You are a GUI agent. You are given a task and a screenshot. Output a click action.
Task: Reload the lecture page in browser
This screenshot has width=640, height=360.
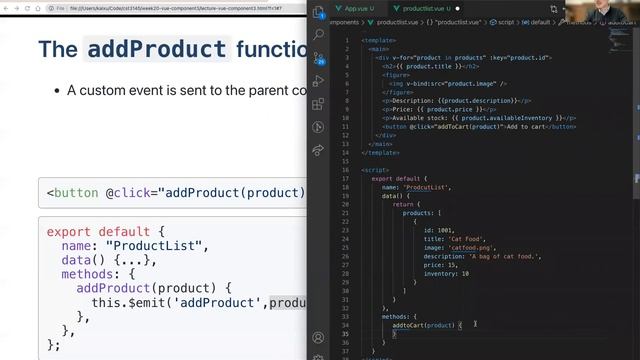pyautogui.click(x=27, y=8)
